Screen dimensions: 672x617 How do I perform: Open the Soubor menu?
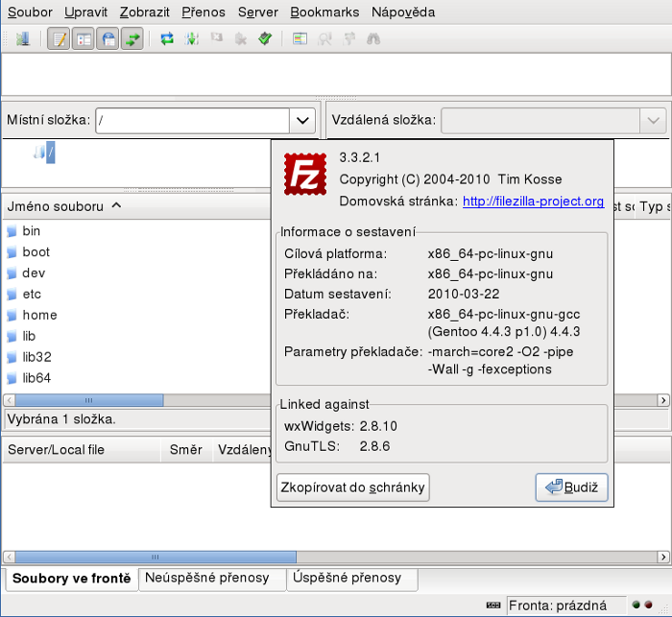point(30,12)
